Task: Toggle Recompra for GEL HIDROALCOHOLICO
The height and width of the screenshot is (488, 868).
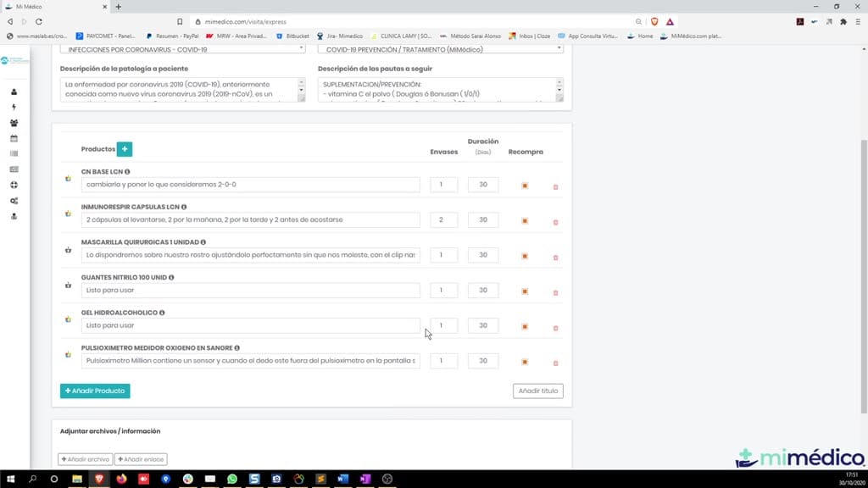Action: pos(525,327)
